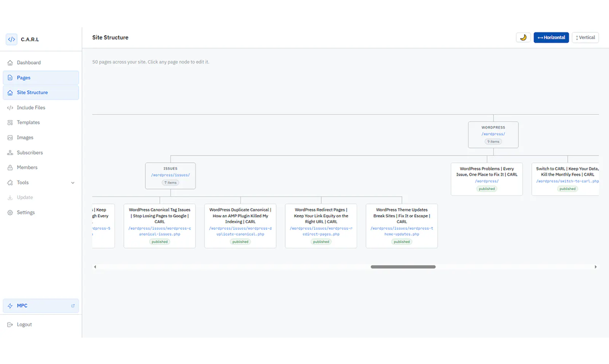Open WordPress Duplicate Canonical page node
Viewport: 609px width, 364px height.
(240, 226)
